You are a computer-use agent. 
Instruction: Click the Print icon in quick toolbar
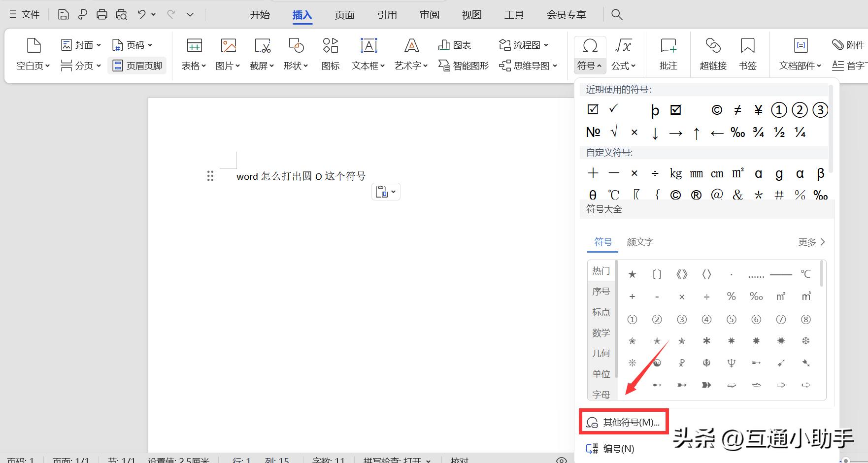102,15
